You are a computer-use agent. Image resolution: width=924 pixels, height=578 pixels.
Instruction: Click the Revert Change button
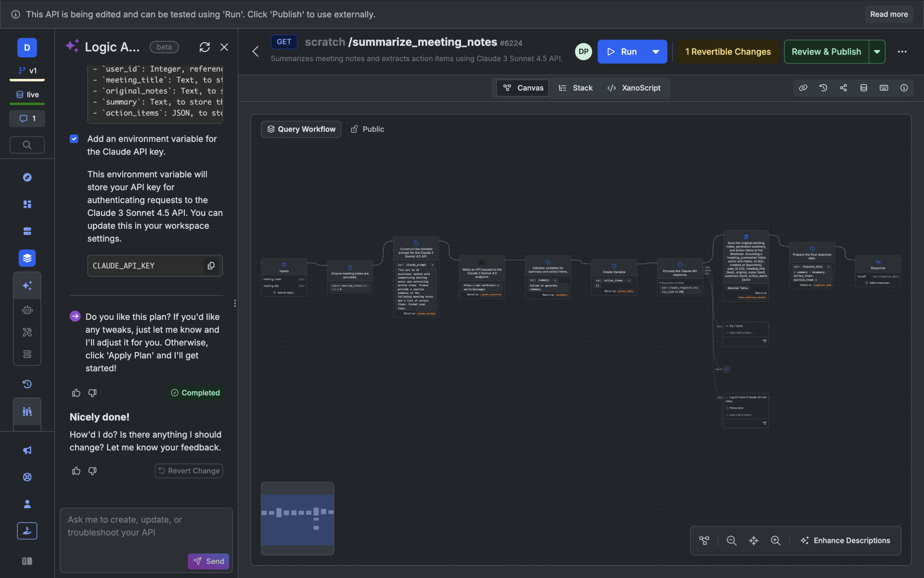[189, 471]
